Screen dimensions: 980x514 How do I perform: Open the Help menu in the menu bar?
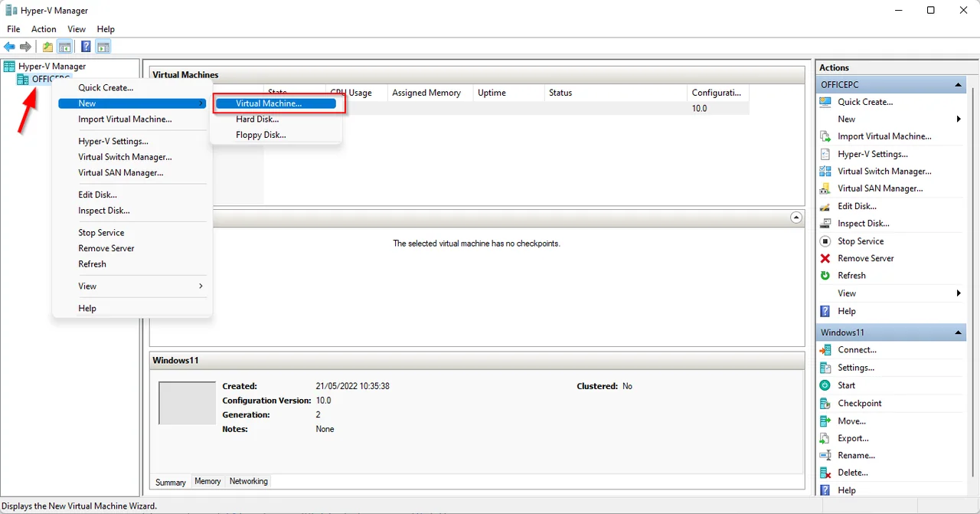click(106, 29)
